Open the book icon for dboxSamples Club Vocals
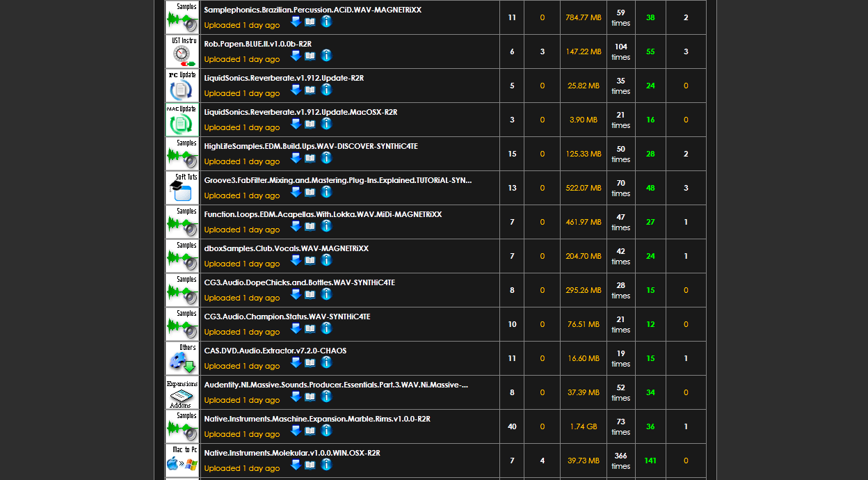 point(310,260)
